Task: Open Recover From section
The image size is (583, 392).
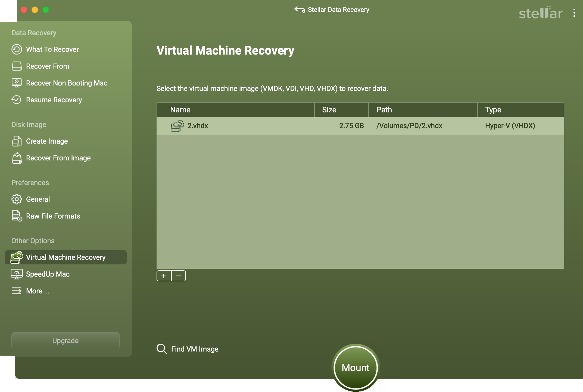Action: [x=48, y=66]
